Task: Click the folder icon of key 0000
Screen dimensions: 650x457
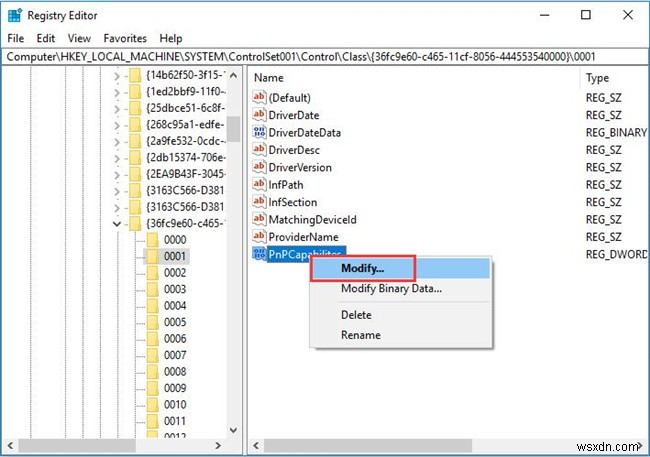Action: click(x=153, y=240)
